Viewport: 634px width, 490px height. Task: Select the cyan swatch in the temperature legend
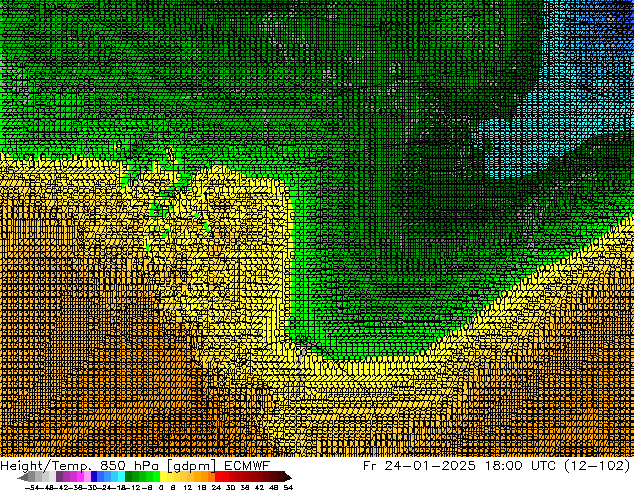pos(121,476)
